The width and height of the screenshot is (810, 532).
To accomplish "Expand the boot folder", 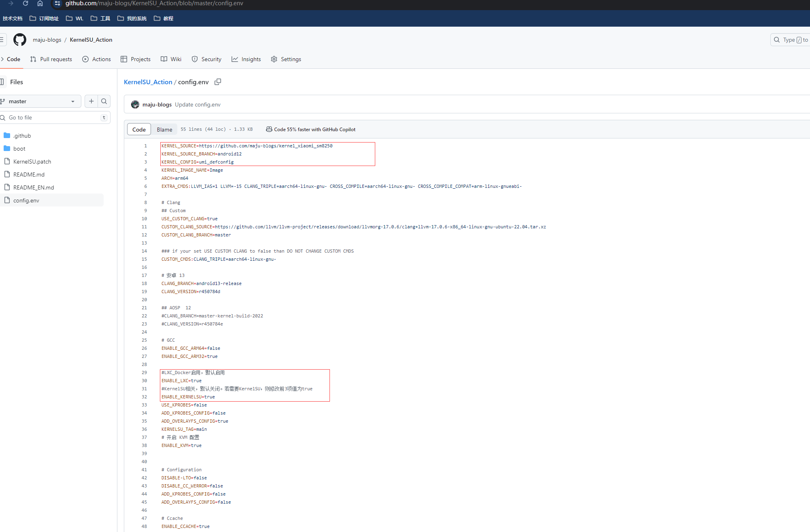I will pos(19,149).
